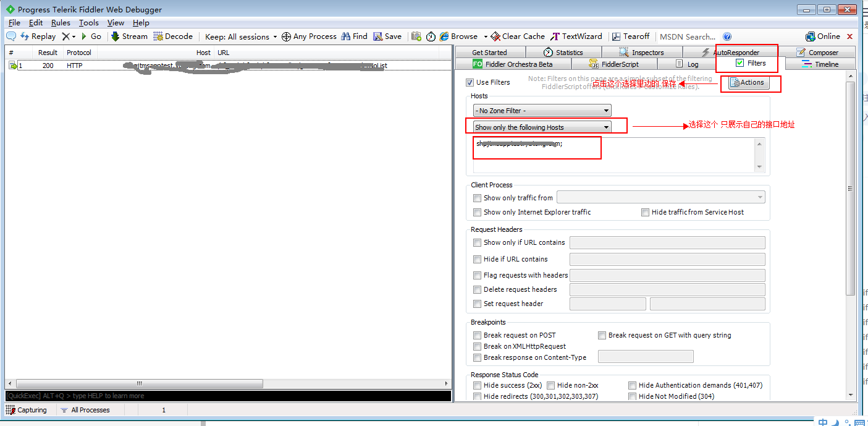Click the Replay toolbar button
The width and height of the screenshot is (868, 426).
coord(38,36)
